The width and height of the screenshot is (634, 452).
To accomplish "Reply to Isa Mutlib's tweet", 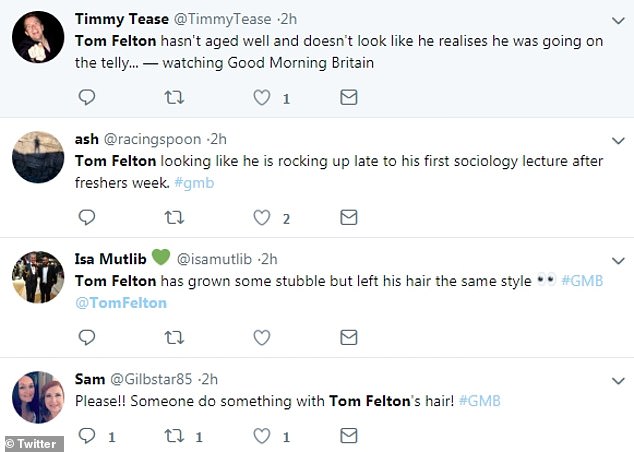I will (87, 336).
